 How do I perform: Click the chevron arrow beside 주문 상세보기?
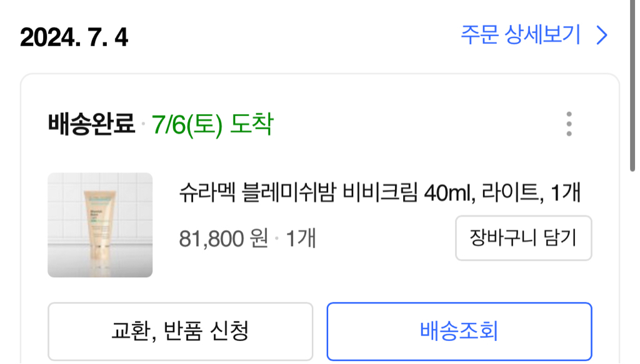602,35
